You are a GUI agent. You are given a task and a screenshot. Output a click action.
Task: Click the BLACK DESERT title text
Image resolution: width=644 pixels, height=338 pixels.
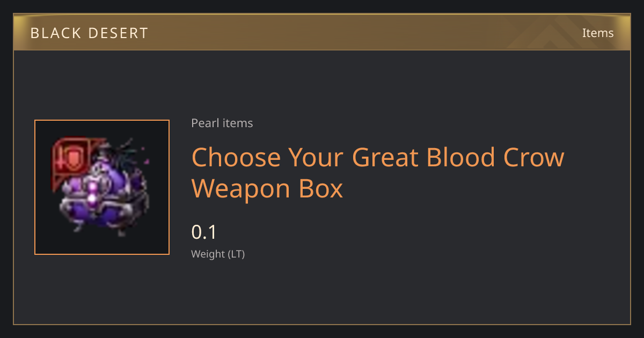89,33
